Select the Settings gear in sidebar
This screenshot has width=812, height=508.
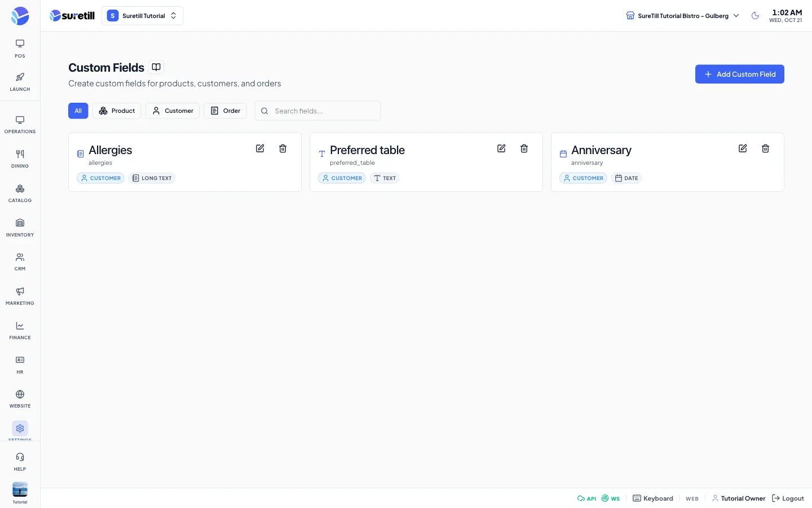point(20,428)
